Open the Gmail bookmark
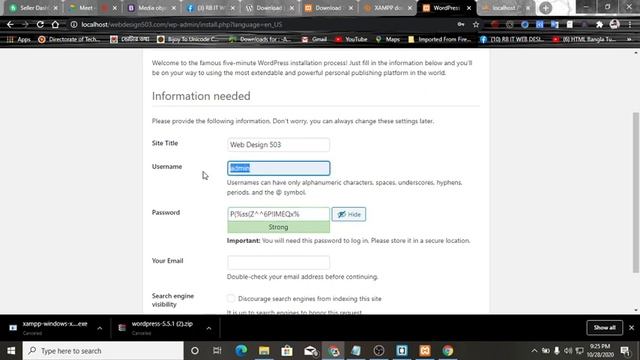640x360 pixels. coord(314,39)
